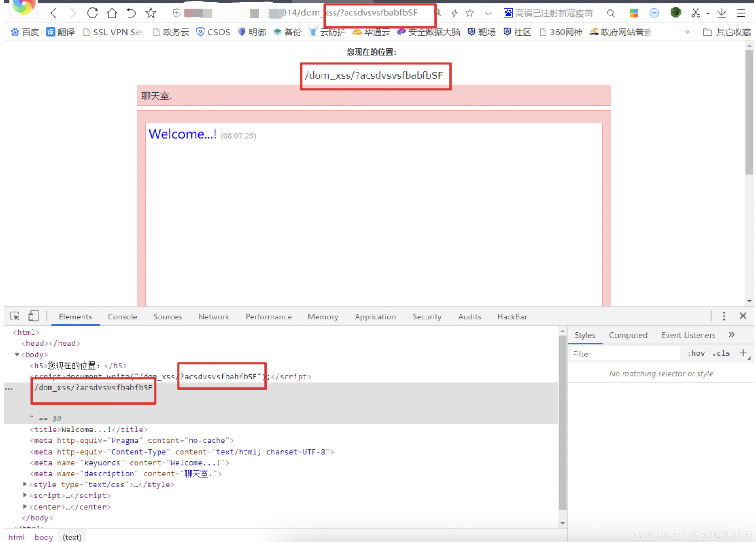Switch to the Memory tab

[323, 317]
